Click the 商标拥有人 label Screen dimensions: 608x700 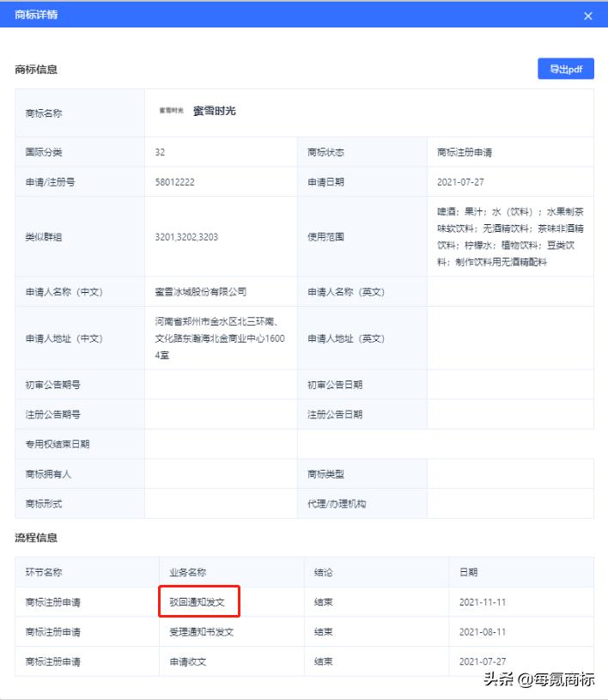coord(48,474)
